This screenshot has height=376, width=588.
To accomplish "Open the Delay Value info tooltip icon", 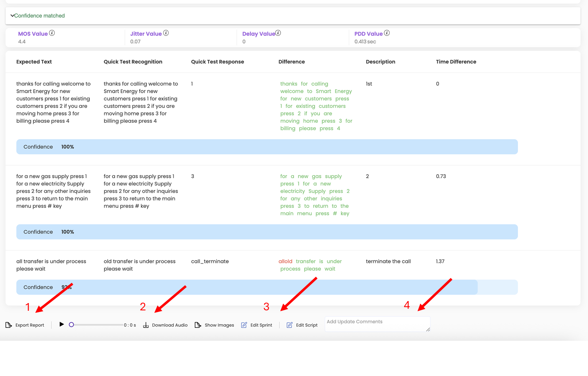I will pos(278,33).
